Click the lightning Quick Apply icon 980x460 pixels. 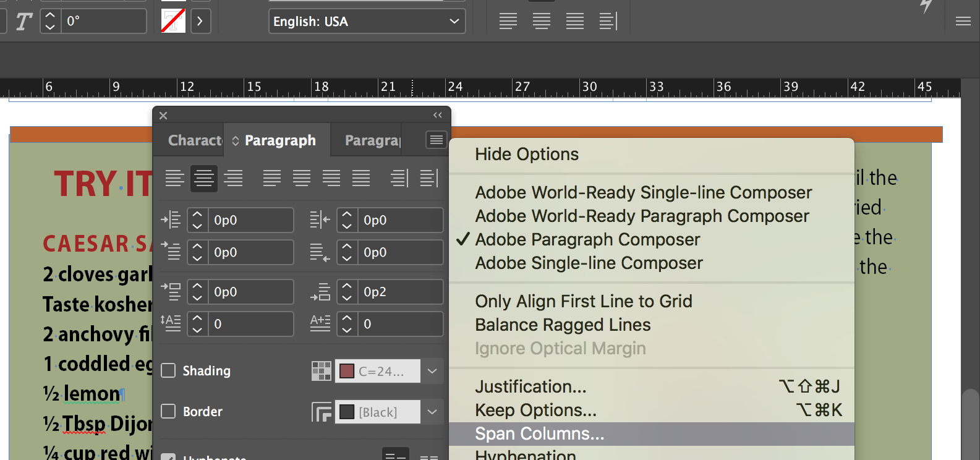pos(926,6)
